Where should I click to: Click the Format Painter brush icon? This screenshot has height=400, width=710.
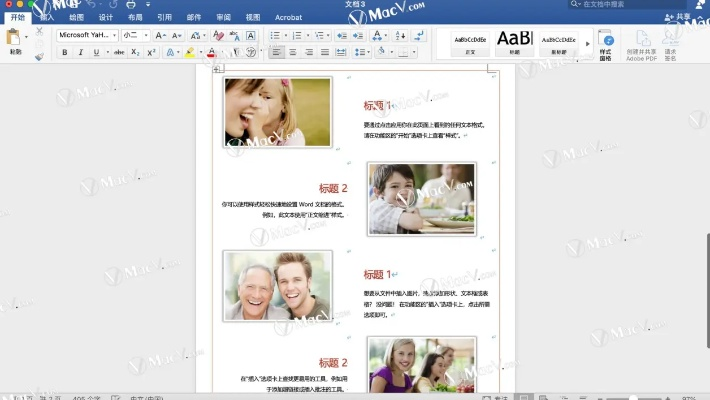[39, 57]
